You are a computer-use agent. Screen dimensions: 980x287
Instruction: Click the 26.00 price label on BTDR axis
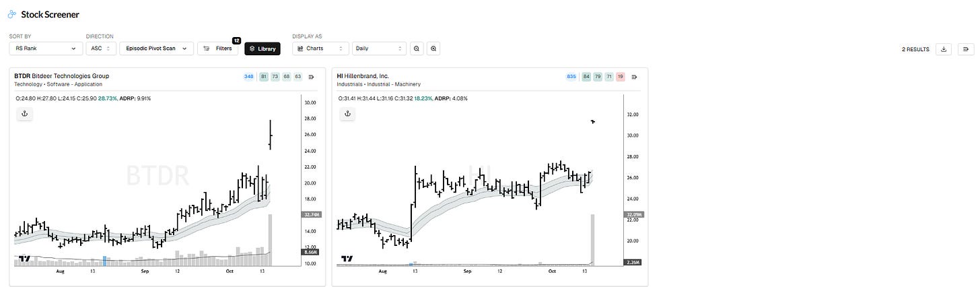[310, 135]
